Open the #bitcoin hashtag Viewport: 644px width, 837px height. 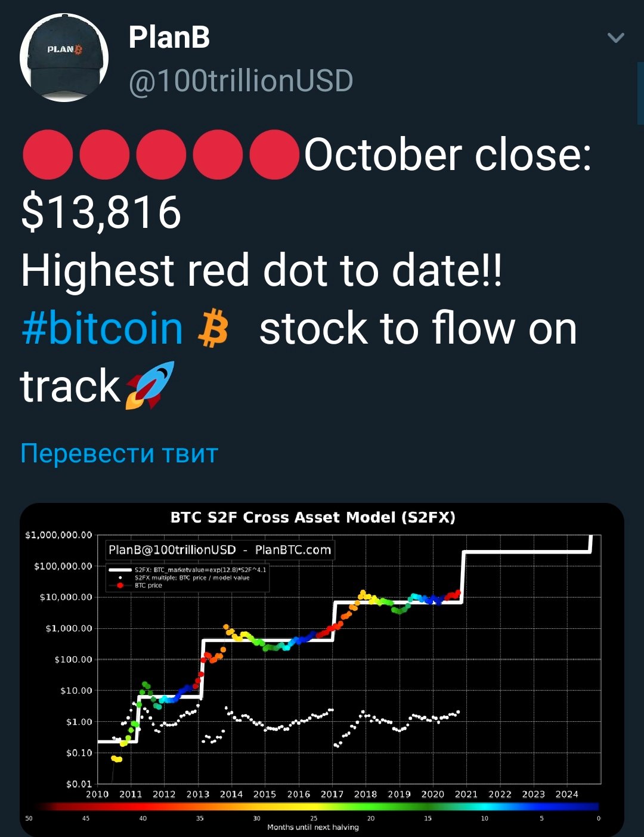(103, 329)
